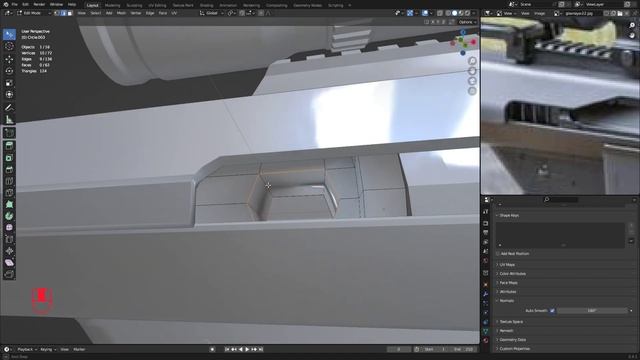Select the Rip Region tool
The width and height of the screenshot is (640, 360).
(x=9, y=274)
